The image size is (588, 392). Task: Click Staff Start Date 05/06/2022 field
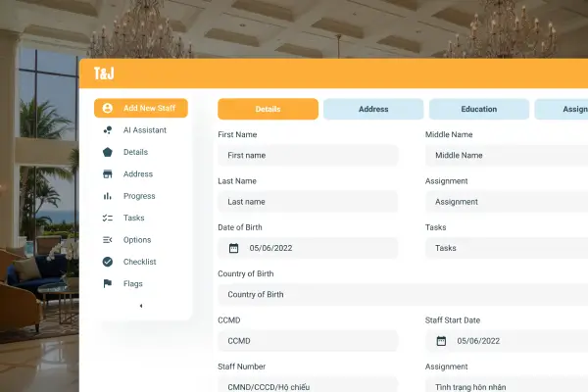[x=507, y=341]
